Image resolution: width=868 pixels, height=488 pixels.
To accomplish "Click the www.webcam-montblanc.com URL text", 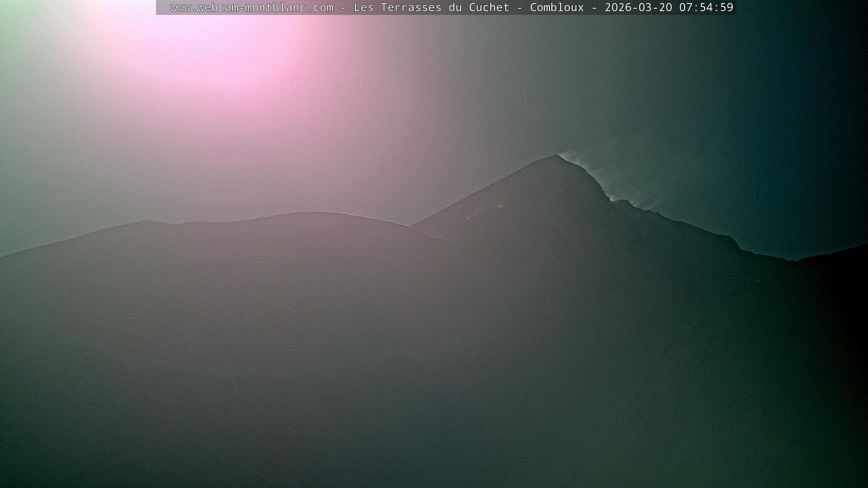I will click(x=252, y=7).
